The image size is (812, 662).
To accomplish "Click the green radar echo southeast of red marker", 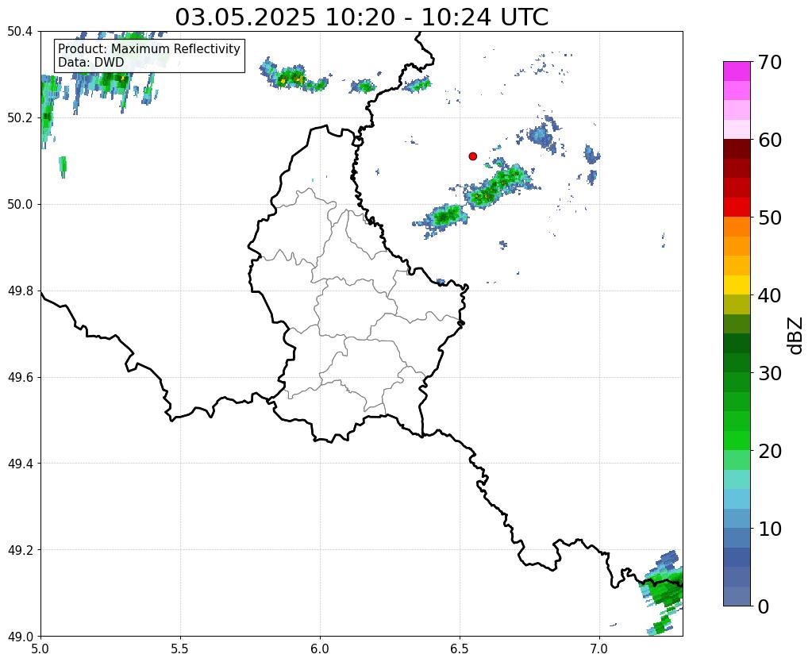I will 500,185.
